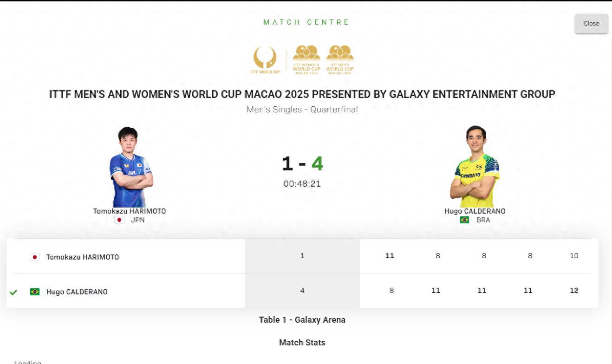Click the Japan flag in the score table
The height and width of the screenshot is (364, 612).
click(35, 257)
